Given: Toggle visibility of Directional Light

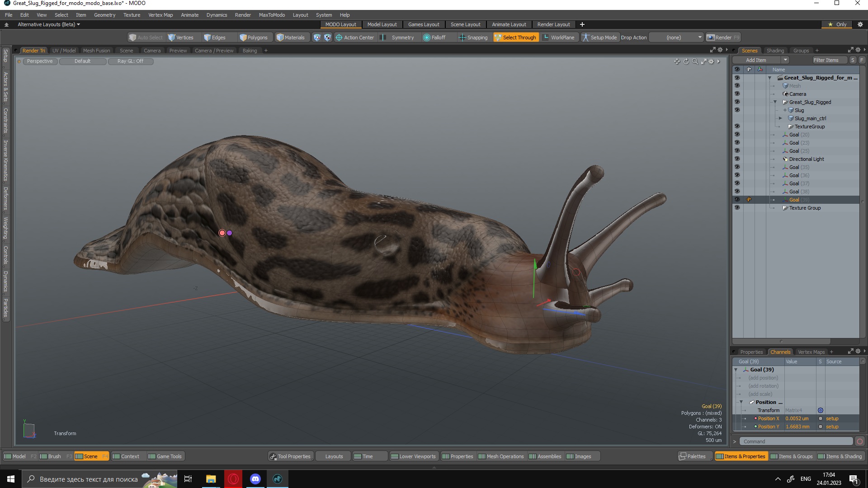Looking at the screenshot, I should coord(737,159).
